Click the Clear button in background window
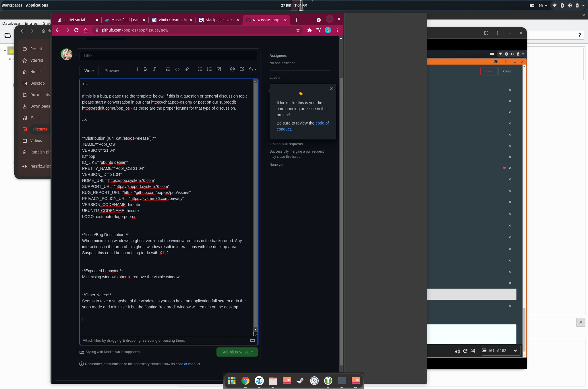This screenshot has width=588, height=389. click(x=489, y=71)
